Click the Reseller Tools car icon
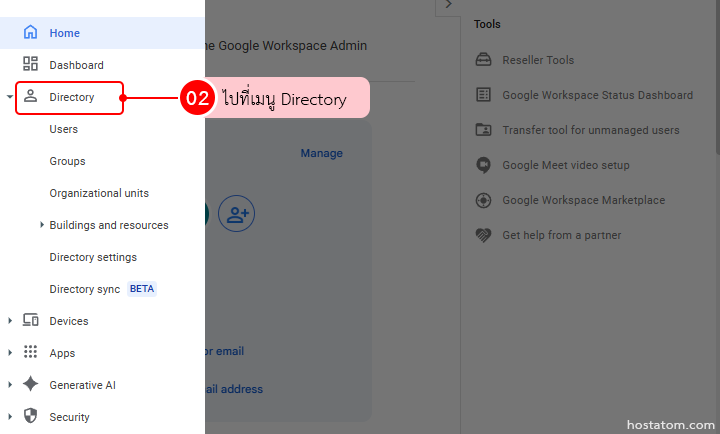Screen dimensions: 720x434 pos(483,60)
